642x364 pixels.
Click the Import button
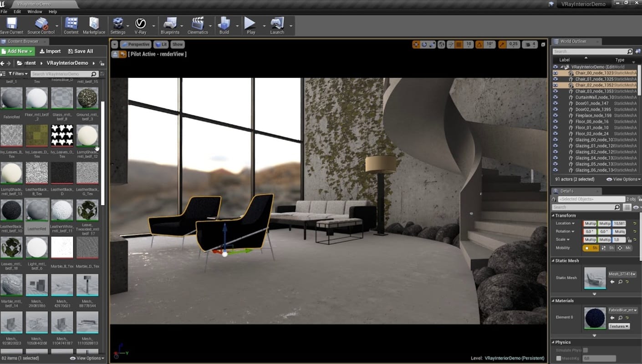click(x=50, y=51)
